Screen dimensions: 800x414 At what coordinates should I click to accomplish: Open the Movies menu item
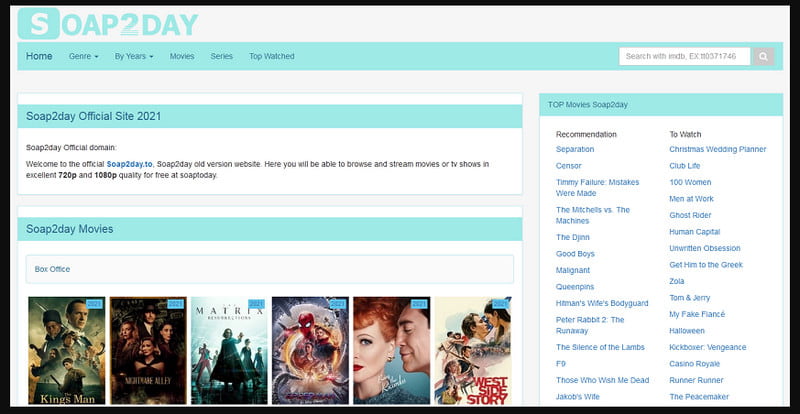(x=182, y=56)
